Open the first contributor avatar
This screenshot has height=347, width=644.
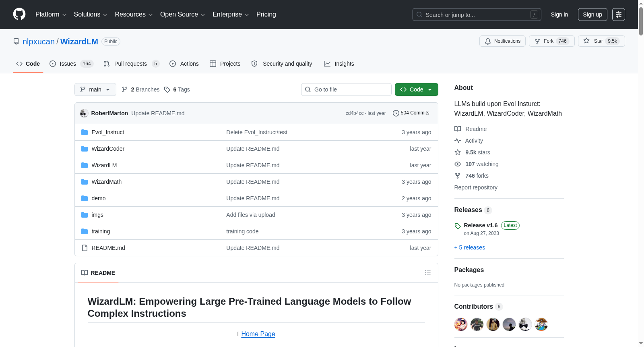click(x=461, y=324)
